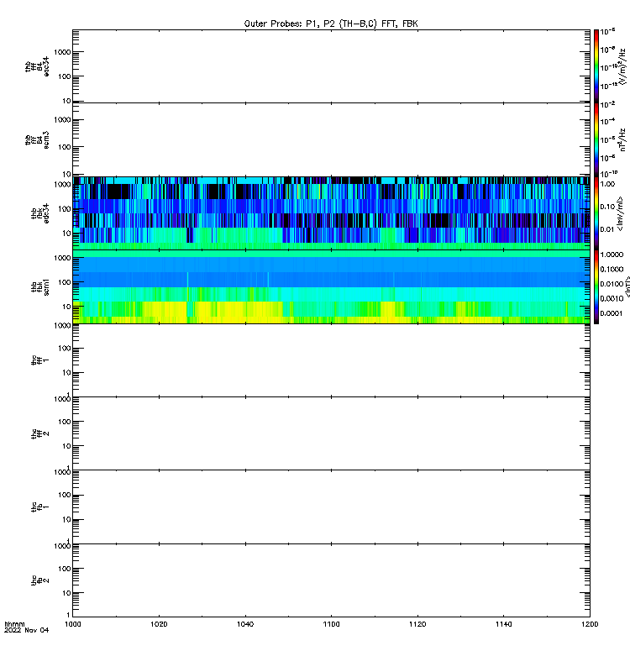The width and height of the screenshot is (630, 672).
Task: Click the thb fbk edc34 spectrogram panel
Action: [x=331, y=213]
